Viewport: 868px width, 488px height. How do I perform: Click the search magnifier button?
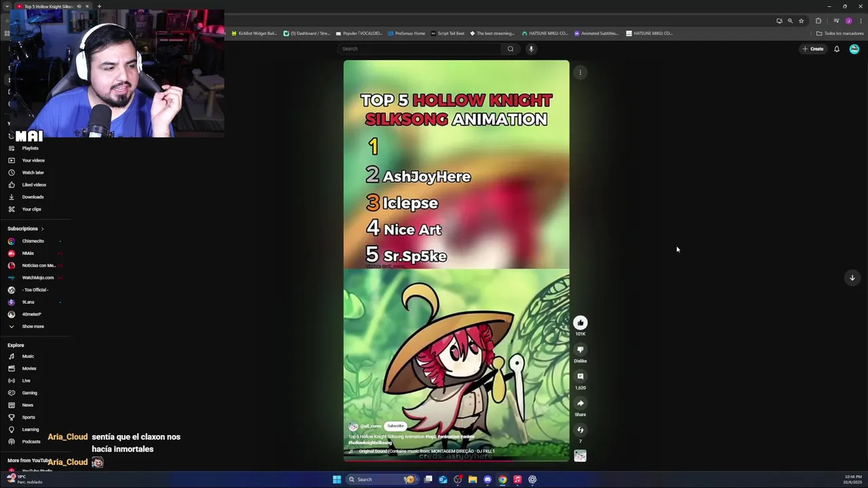(511, 49)
